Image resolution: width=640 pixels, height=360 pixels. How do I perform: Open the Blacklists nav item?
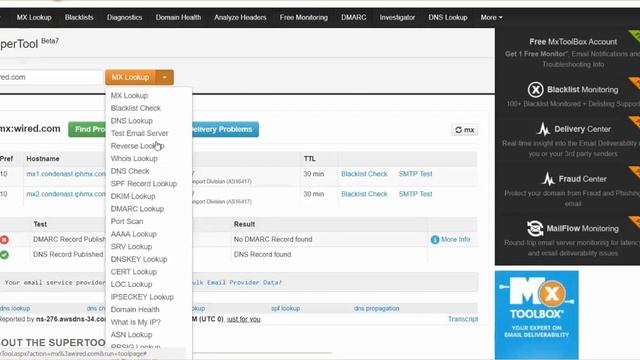(x=79, y=18)
